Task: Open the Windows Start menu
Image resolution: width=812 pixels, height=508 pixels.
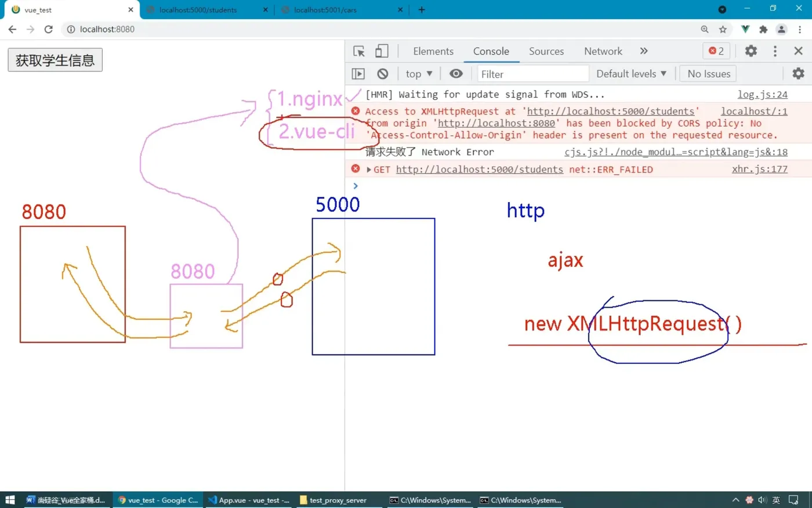Action: pyautogui.click(x=10, y=500)
